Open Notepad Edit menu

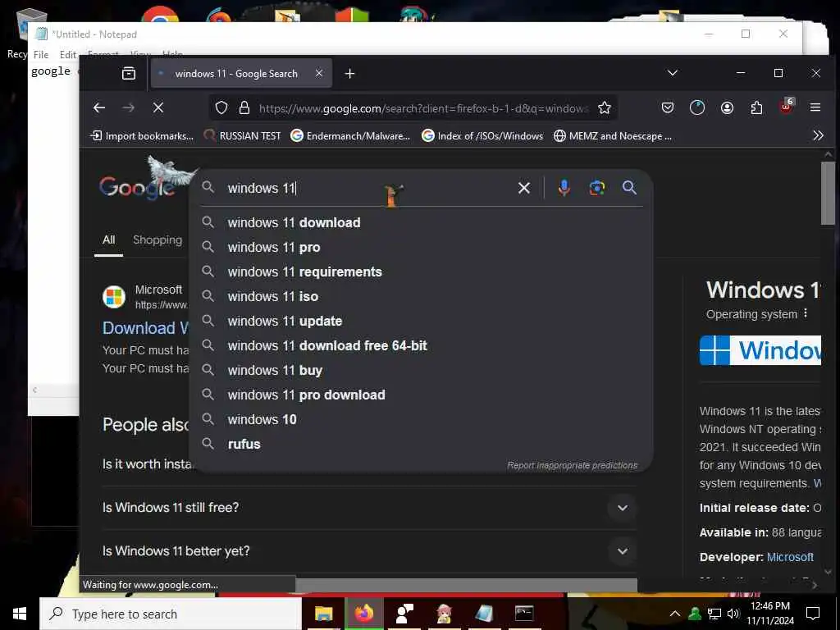click(67, 55)
